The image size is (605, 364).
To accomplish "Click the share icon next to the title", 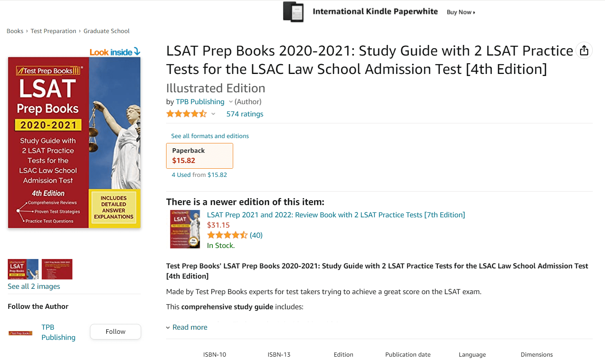I will [584, 50].
